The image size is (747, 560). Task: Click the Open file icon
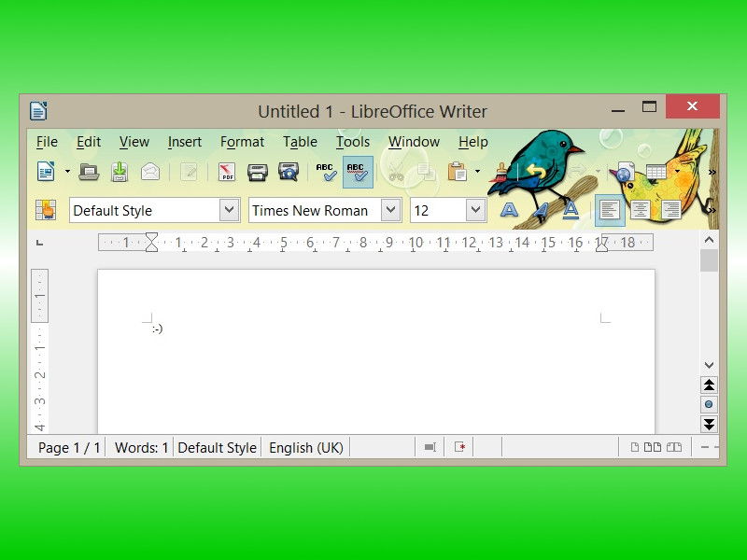[x=89, y=172]
